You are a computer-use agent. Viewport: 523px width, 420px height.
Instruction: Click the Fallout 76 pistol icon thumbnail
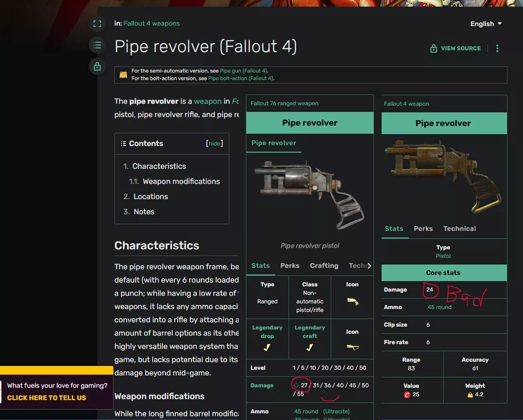(353, 301)
